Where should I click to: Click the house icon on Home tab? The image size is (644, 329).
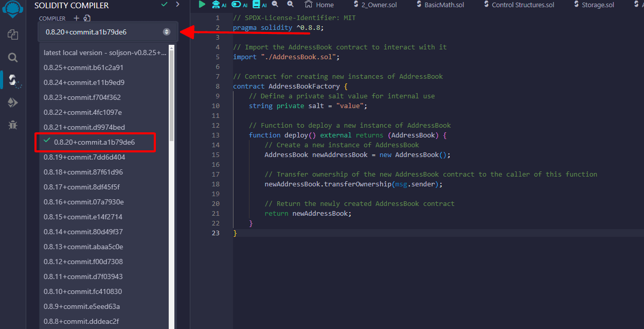[x=309, y=4]
